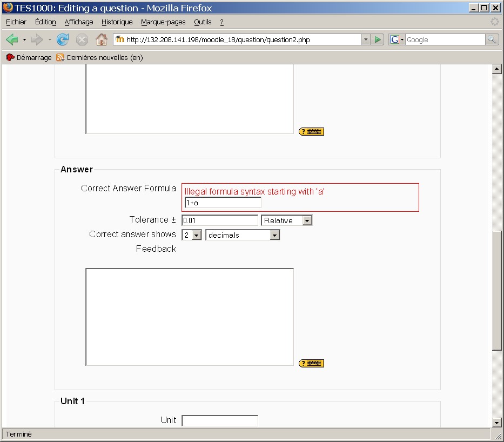Click help keyboard icon beside upper editor

click(x=311, y=131)
